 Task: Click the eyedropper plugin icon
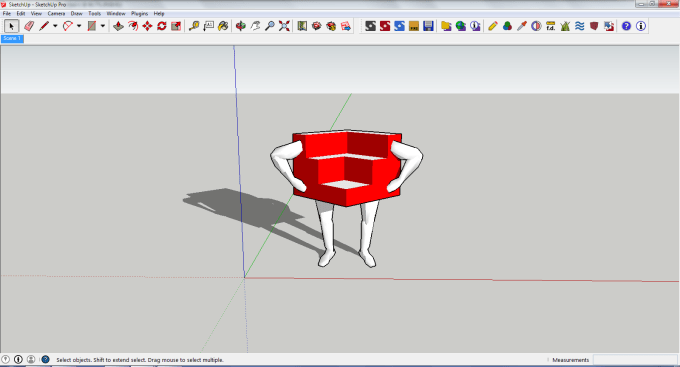(522, 26)
